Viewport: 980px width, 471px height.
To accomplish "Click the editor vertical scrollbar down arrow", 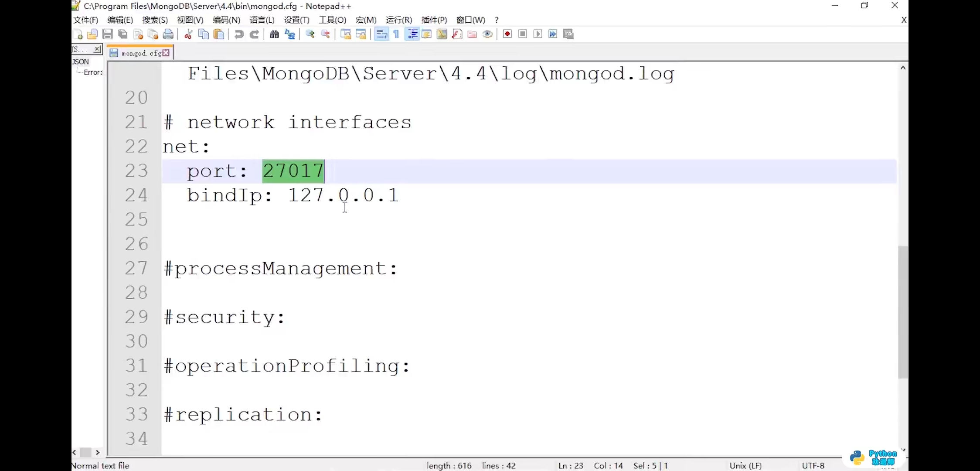I will (x=903, y=450).
